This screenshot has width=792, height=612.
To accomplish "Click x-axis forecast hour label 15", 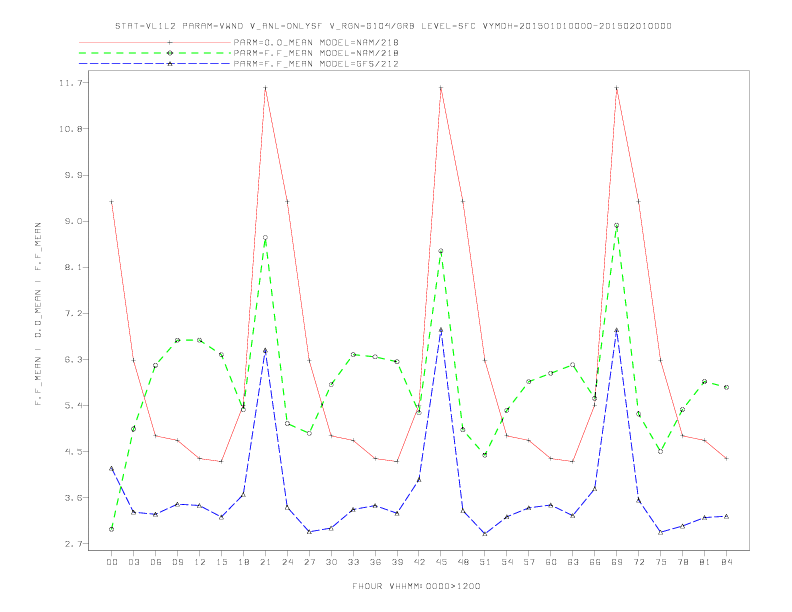I will (x=221, y=562).
